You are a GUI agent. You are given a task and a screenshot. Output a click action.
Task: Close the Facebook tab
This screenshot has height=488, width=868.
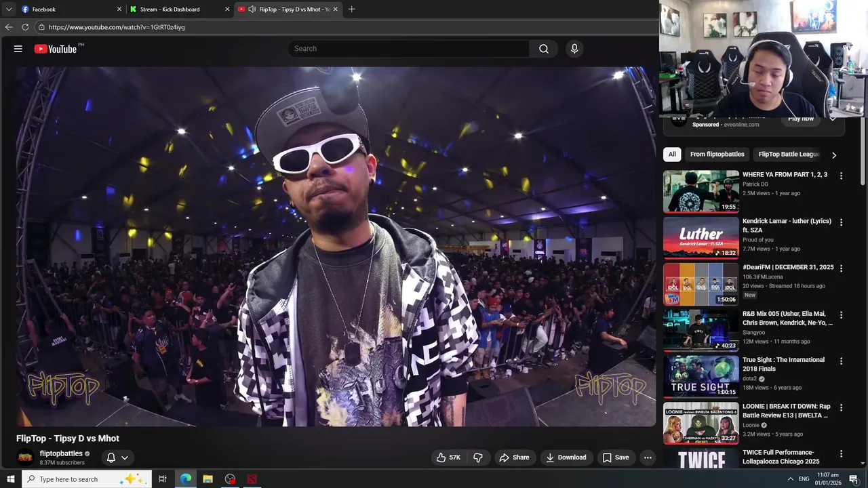pos(119,9)
